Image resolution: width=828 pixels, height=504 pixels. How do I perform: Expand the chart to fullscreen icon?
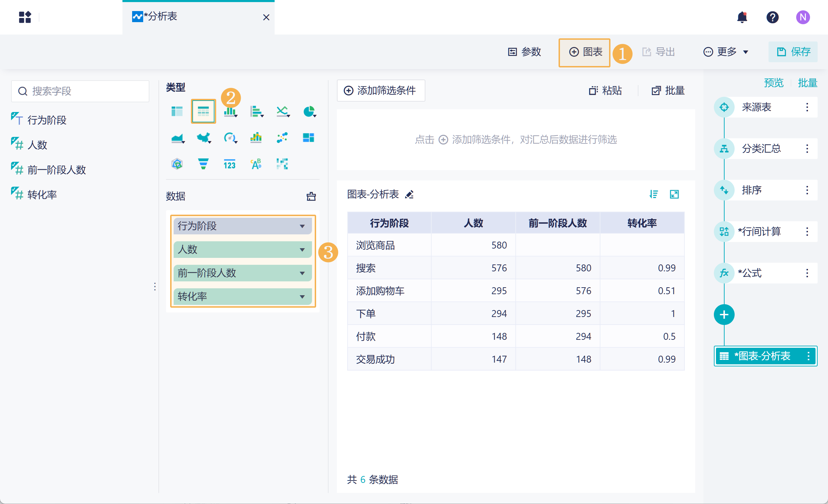(674, 194)
